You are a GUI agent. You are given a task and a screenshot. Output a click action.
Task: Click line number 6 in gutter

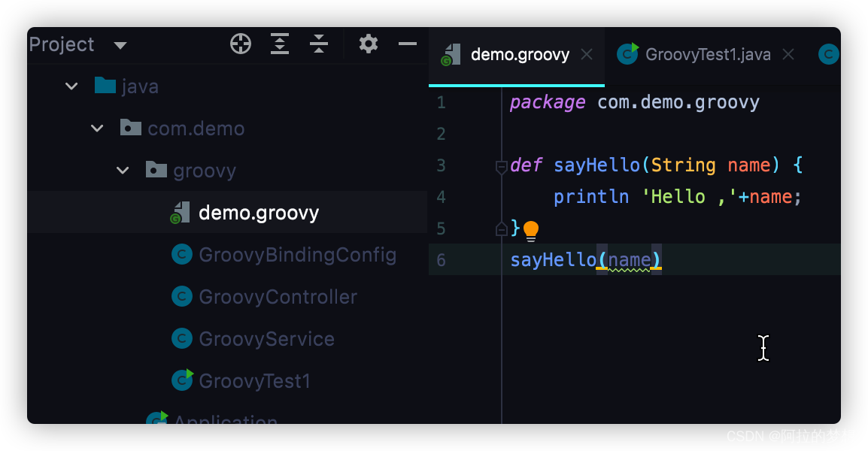click(x=441, y=260)
